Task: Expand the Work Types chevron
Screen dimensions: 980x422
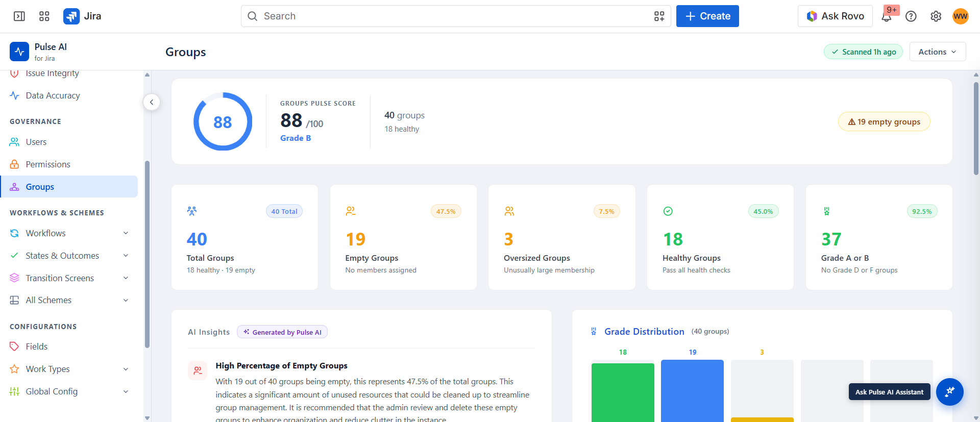Action: point(126,369)
